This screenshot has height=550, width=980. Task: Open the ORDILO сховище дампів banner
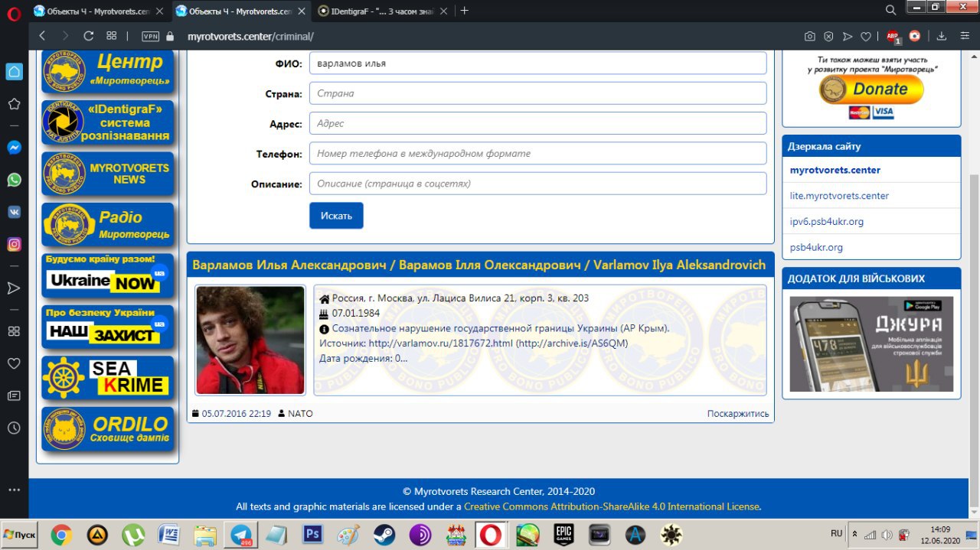(x=108, y=429)
